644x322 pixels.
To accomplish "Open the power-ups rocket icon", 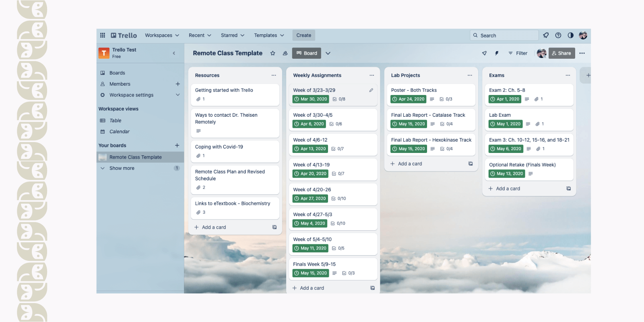I will point(485,53).
